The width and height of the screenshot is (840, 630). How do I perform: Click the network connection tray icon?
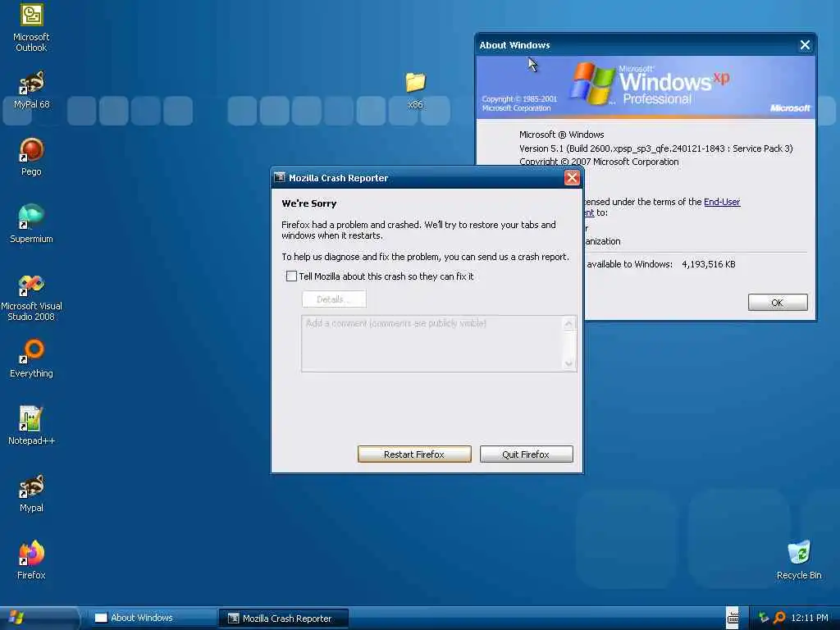(x=764, y=618)
